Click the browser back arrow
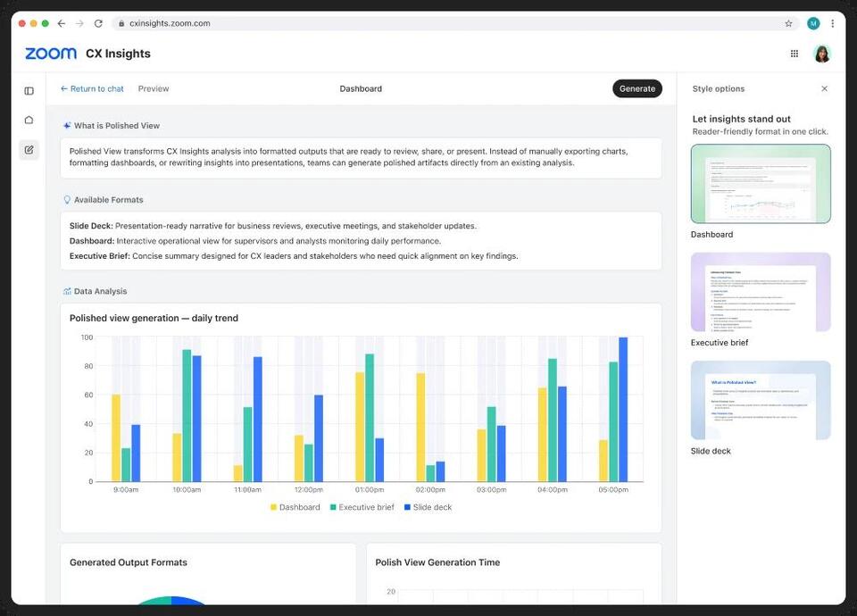 pos(62,23)
